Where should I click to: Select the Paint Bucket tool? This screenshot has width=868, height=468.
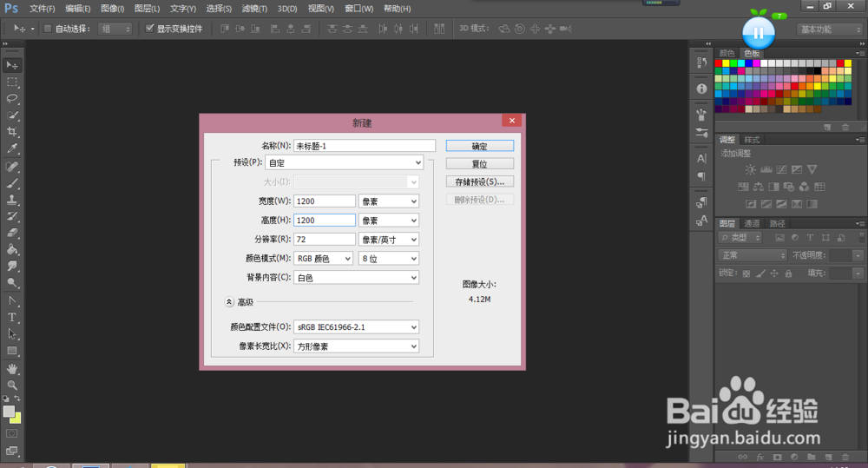pos(12,249)
